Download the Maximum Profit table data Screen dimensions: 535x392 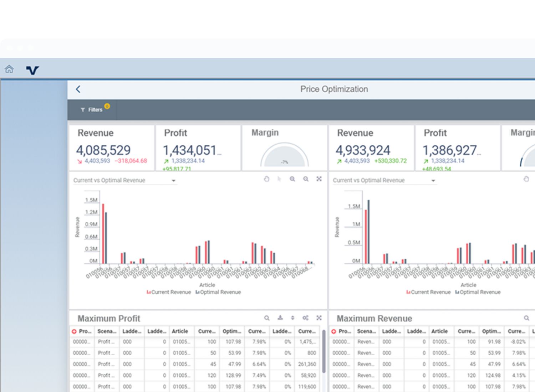coord(280,318)
